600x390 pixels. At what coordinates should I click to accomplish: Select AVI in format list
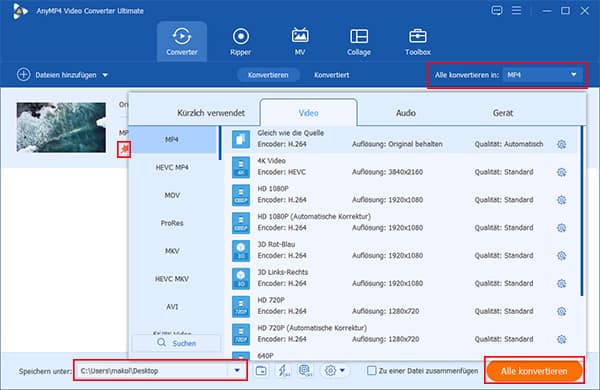point(172,307)
